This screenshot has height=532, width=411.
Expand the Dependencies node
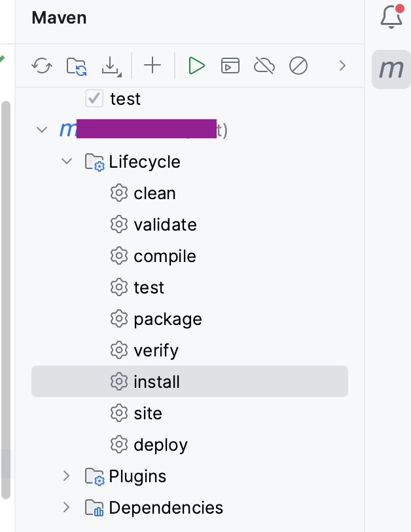(x=66, y=507)
